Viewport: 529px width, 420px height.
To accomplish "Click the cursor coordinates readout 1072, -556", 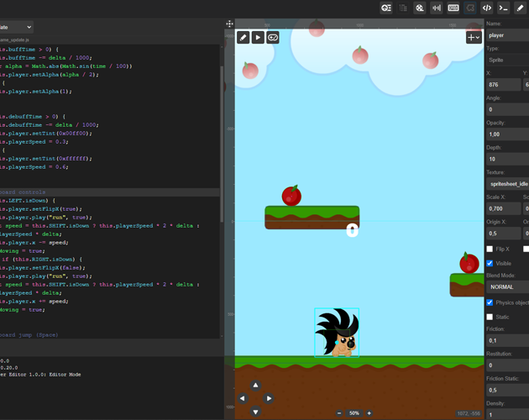I will point(469,413).
